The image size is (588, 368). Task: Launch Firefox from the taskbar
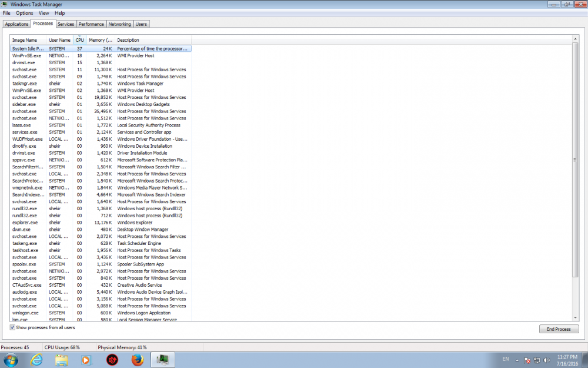click(x=138, y=360)
